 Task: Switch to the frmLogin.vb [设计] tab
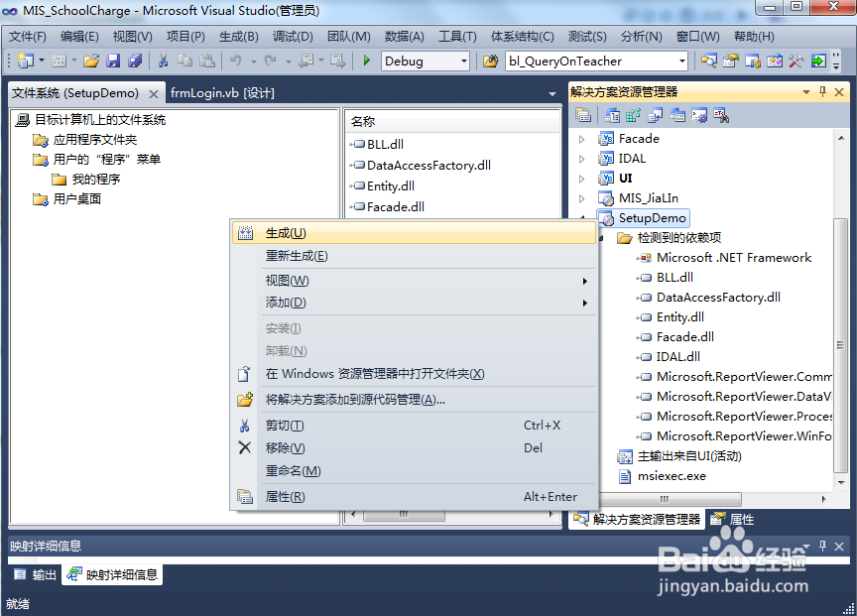pos(224,91)
